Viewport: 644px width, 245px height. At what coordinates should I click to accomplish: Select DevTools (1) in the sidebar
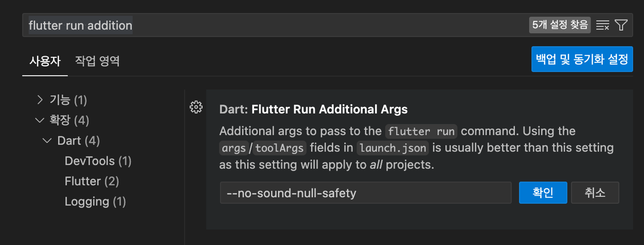click(98, 161)
